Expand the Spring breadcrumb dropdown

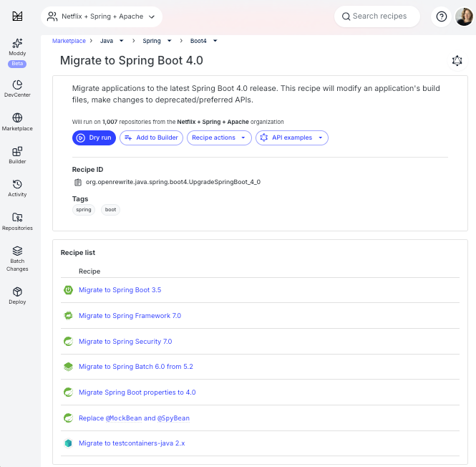tap(170, 41)
